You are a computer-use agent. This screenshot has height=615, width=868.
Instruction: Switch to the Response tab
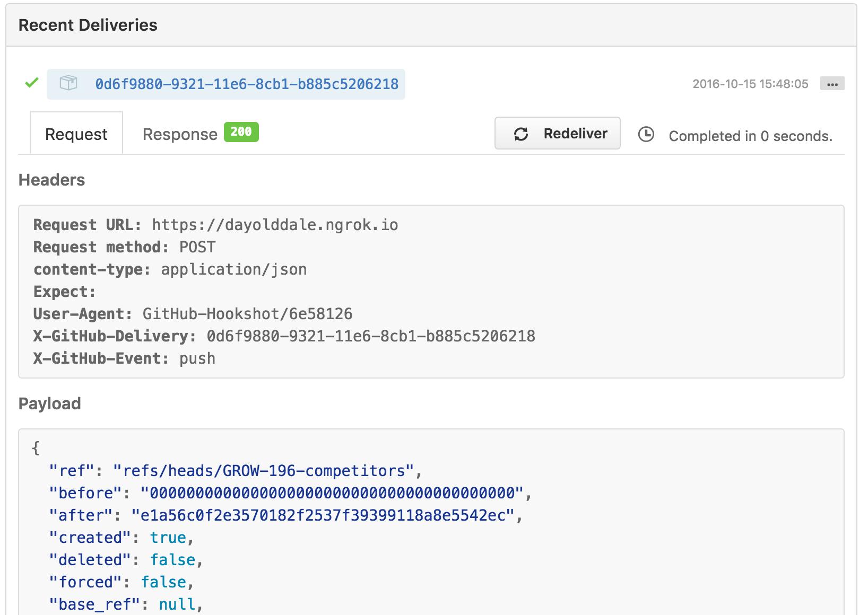pos(180,134)
